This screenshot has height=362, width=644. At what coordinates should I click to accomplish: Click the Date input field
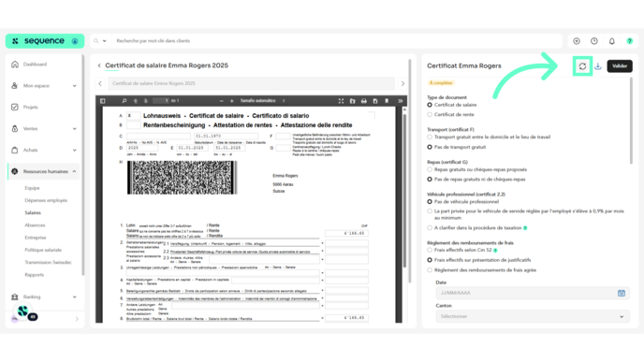(533, 293)
